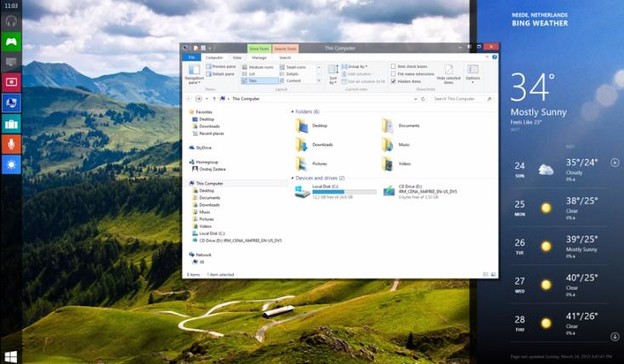Enable Item check boxes option
The image size is (624, 364).
(x=409, y=66)
